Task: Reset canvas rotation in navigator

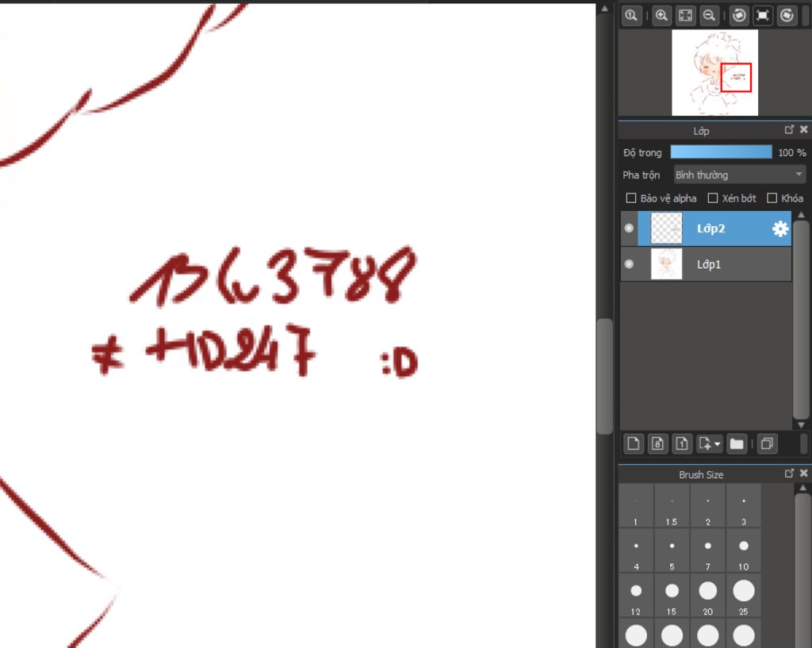Action: coord(763,16)
